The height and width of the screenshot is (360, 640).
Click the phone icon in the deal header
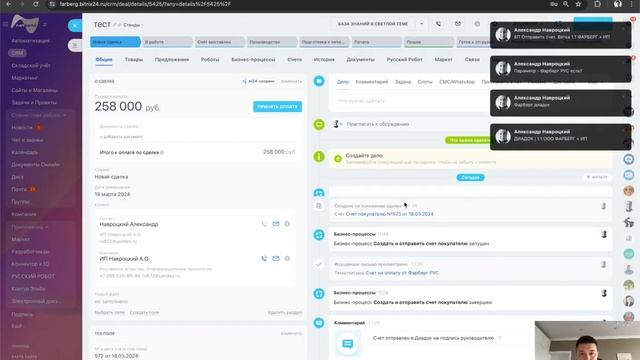(x=438, y=24)
